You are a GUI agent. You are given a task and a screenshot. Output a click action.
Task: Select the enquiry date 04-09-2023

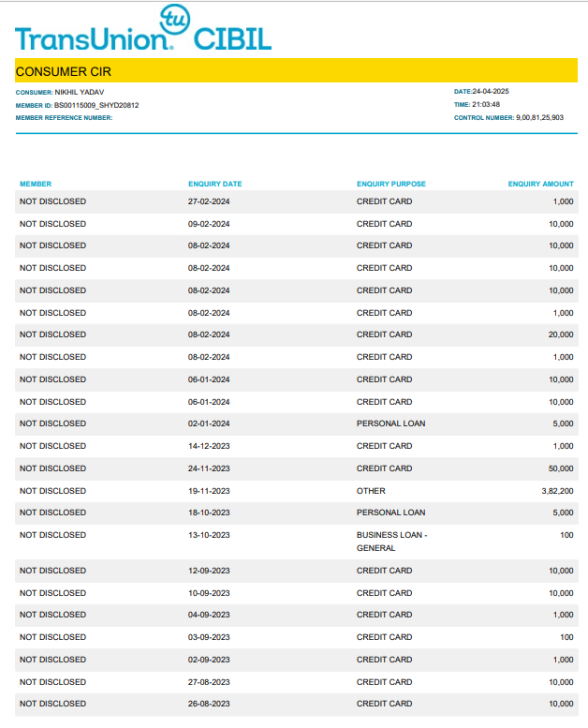[209, 615]
